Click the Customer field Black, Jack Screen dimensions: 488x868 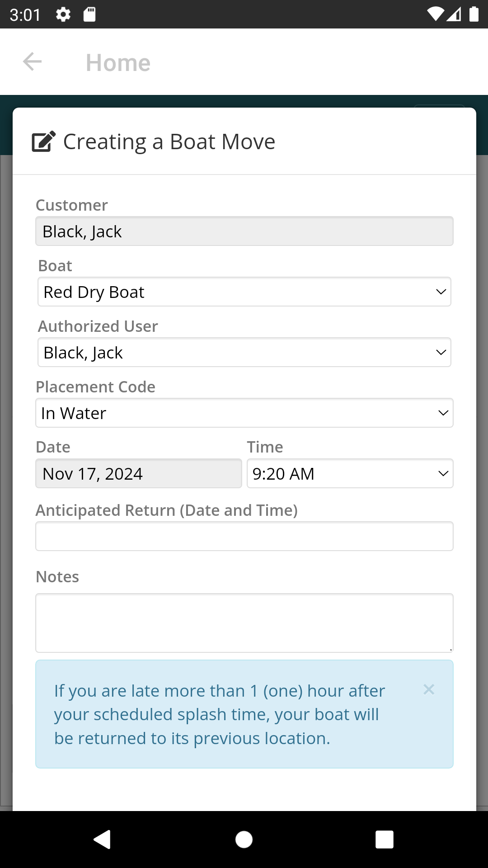point(244,231)
